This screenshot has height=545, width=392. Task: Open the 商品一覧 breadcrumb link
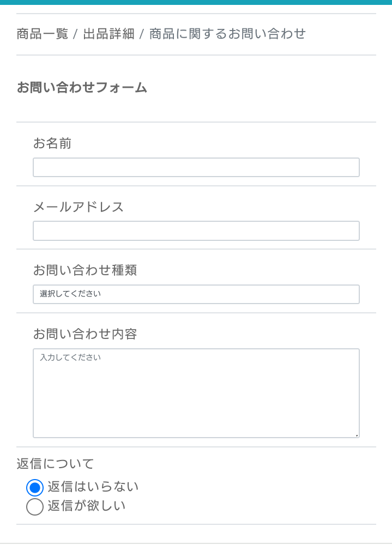click(42, 34)
